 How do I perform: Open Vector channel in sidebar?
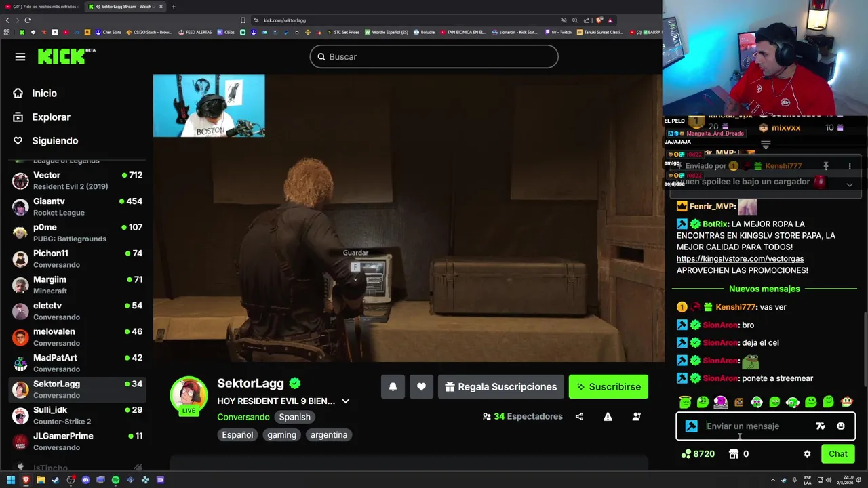(77, 180)
